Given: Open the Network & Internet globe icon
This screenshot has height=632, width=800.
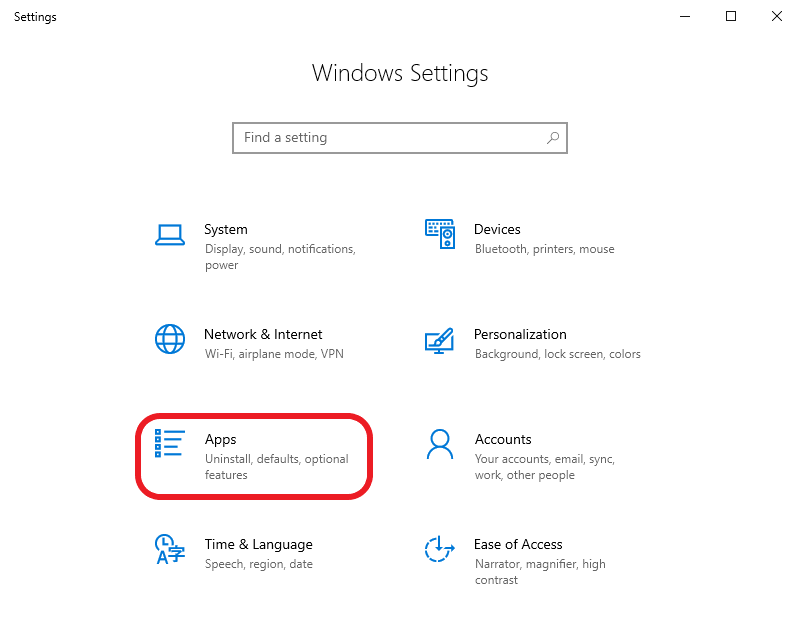Looking at the screenshot, I should click(x=170, y=340).
